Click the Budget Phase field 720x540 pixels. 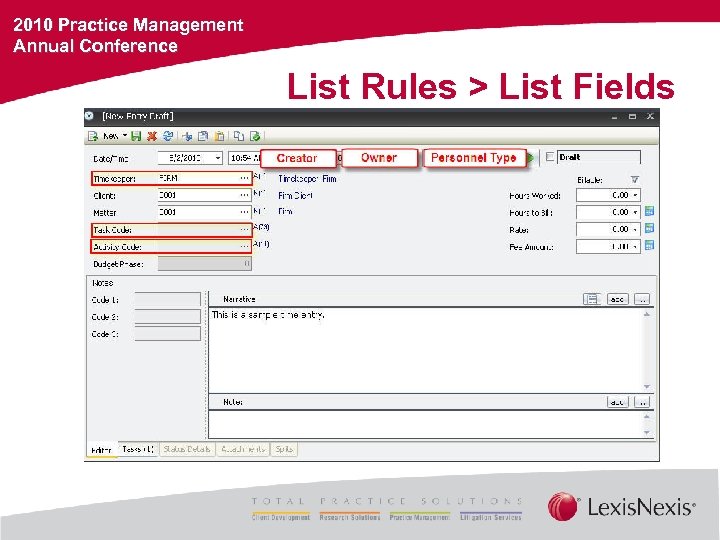pyautogui.click(x=204, y=264)
